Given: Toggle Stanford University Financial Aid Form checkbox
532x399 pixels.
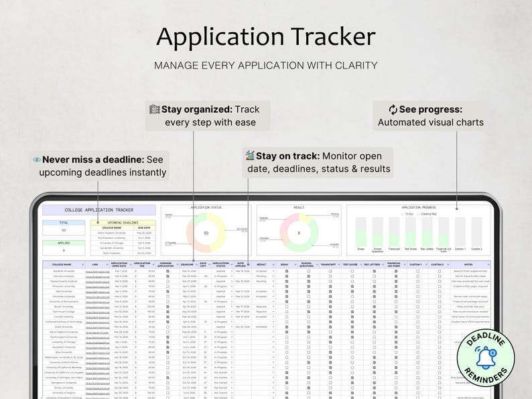Looking at the screenshot, I should pyautogui.click(x=396, y=271).
